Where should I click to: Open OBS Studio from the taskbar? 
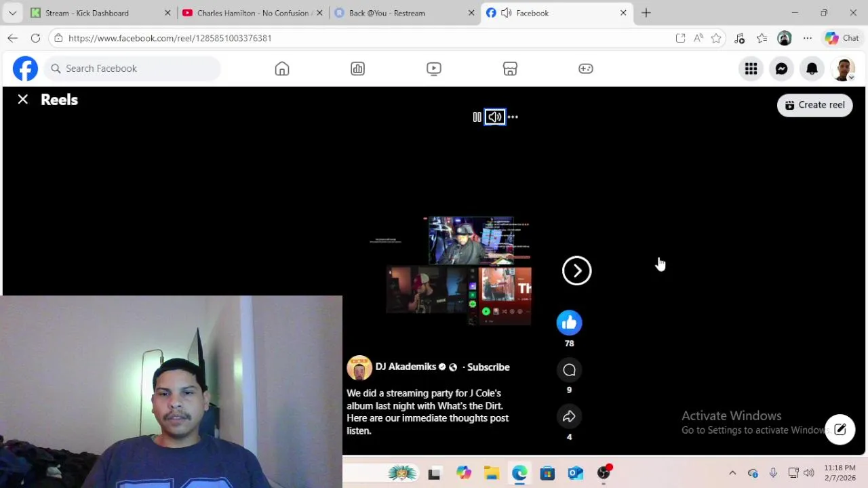coord(604,473)
